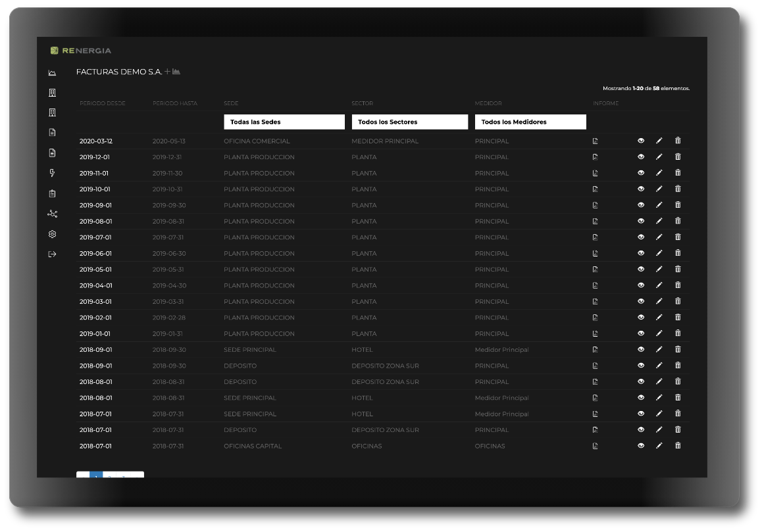Open the Todos los Sectores dropdown

410,122
